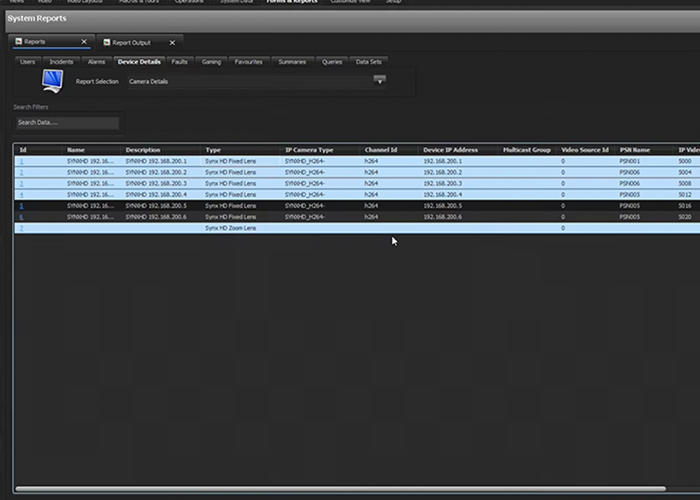Open the Queries report tab
This screenshot has width=700, height=500.
[332, 62]
